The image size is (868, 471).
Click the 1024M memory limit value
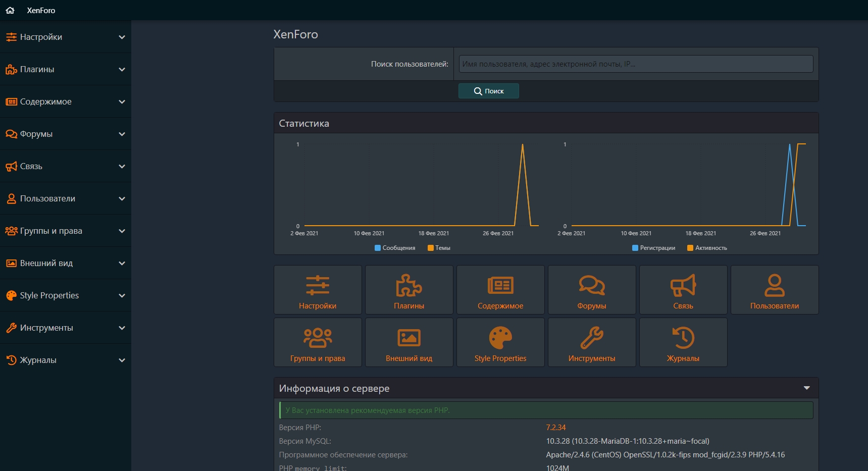pos(557,468)
